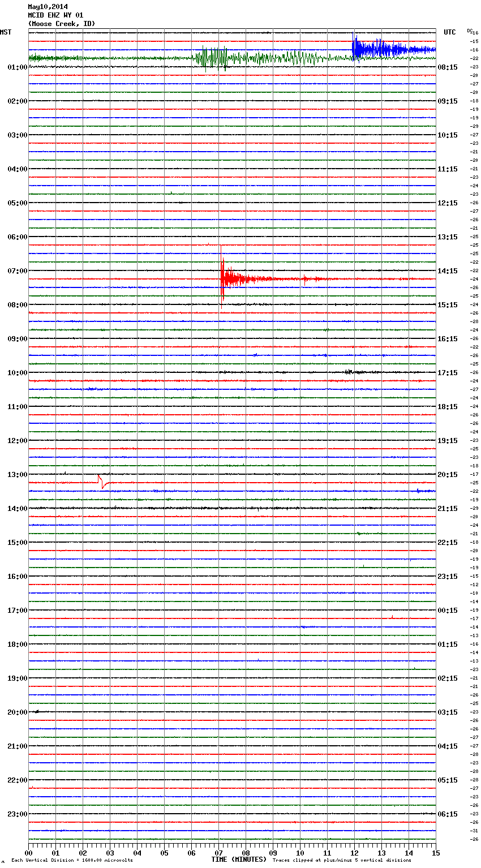Click the 08:15 UTC time label
481x868 pixels.
click(x=448, y=67)
